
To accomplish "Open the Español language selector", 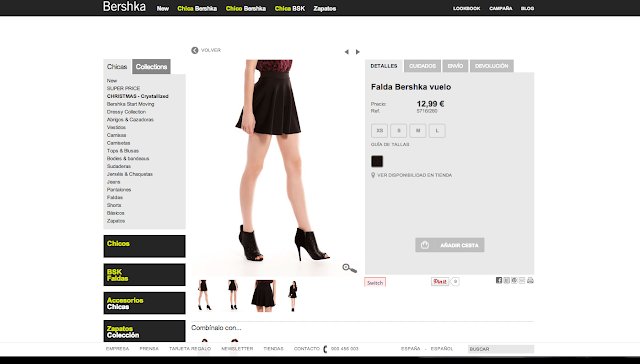I will click(442, 348).
